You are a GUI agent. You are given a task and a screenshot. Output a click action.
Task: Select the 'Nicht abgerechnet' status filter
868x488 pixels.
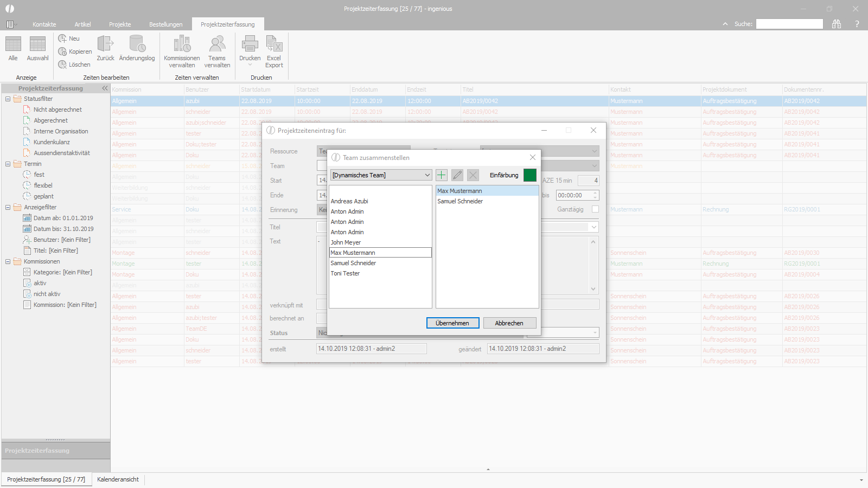click(58, 110)
